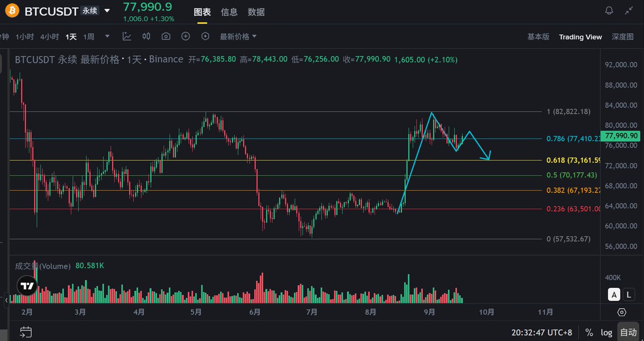Click the orange Bitcoin logo icon
This screenshot has width=644, height=341.
pyautogui.click(x=13, y=11)
